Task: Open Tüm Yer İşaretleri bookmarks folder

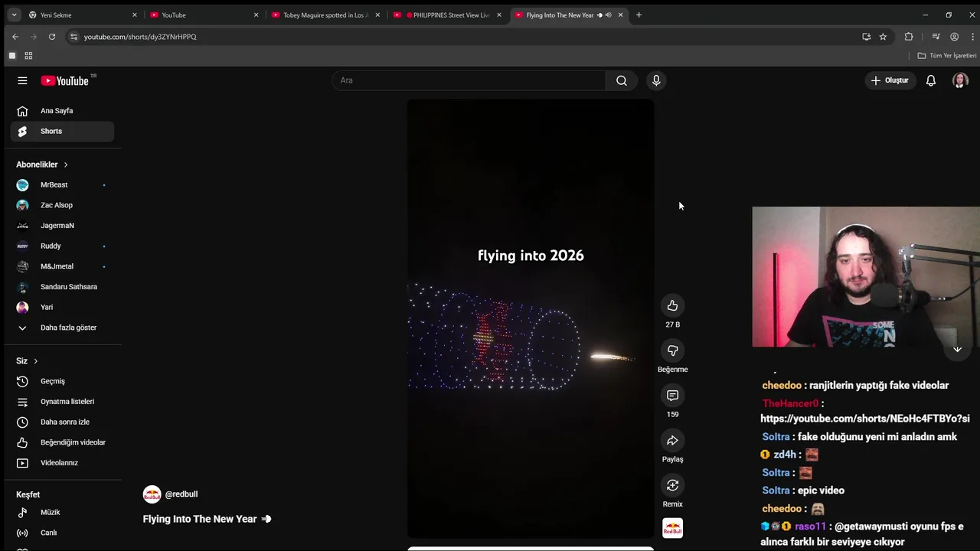Action: point(947,56)
